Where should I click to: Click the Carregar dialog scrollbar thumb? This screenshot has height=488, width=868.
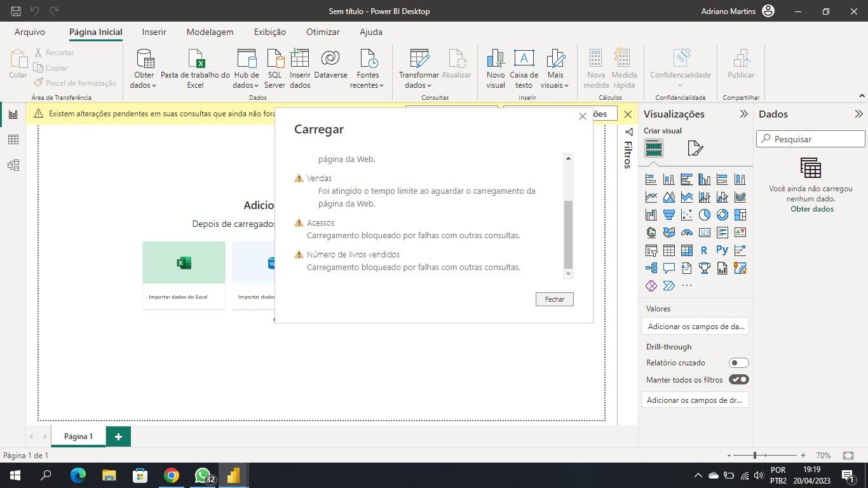[x=568, y=234]
